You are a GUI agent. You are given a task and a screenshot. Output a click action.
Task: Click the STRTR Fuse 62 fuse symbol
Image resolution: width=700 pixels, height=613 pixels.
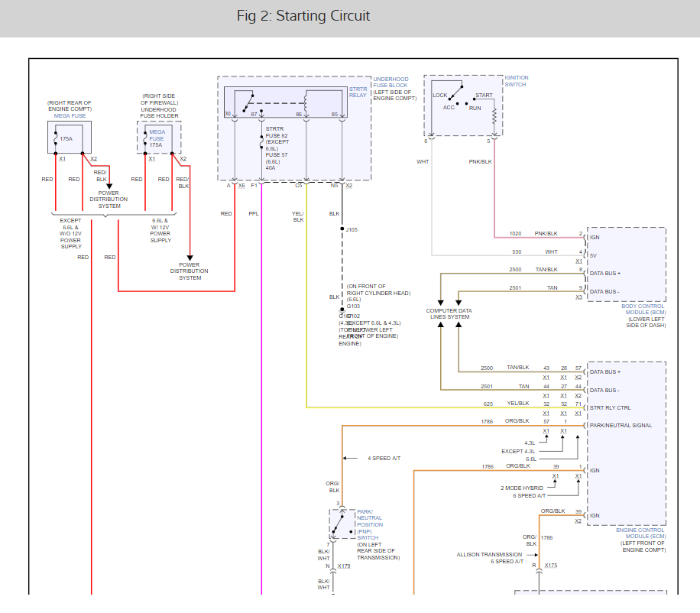(262, 142)
